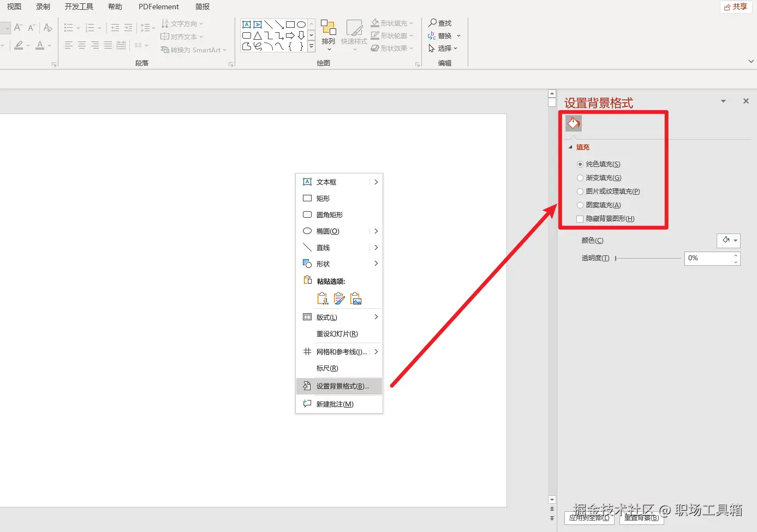Screen dimensions: 757x532
Task: Select 纯色填充 radio button
Action: tap(580, 164)
